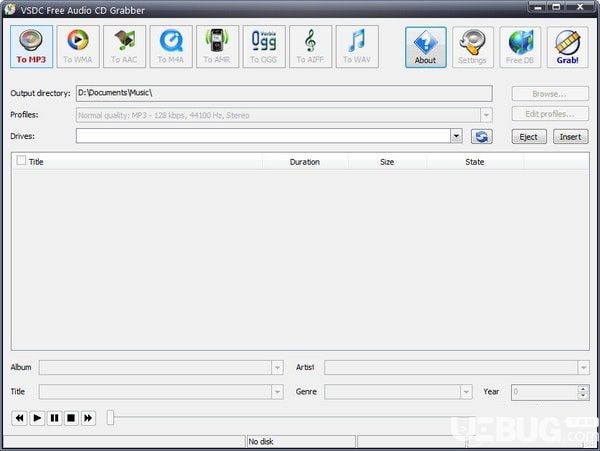Pick the To AAC format icon
The width and height of the screenshot is (600, 451).
tap(124, 47)
